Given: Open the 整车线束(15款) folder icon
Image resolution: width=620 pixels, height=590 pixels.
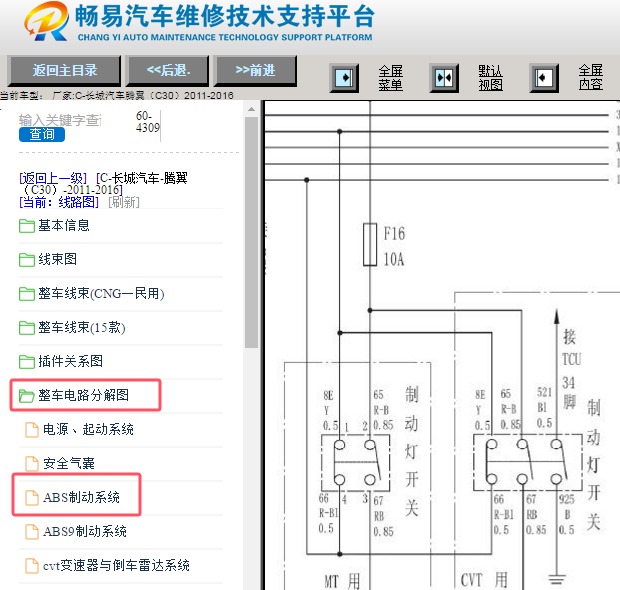Looking at the screenshot, I should 26,328.
